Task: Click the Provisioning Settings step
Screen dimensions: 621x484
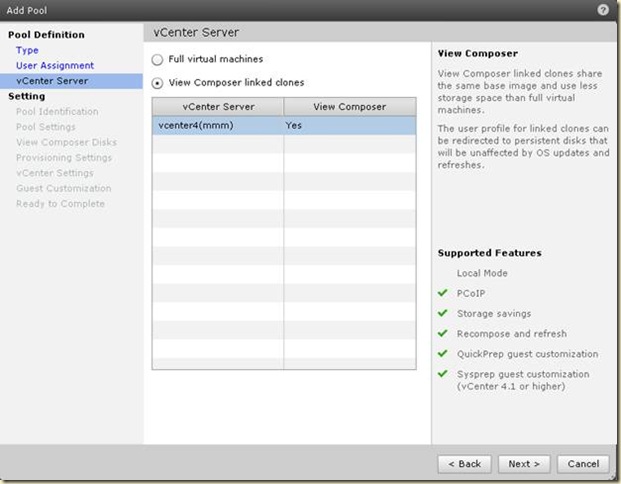Action: 64,158
